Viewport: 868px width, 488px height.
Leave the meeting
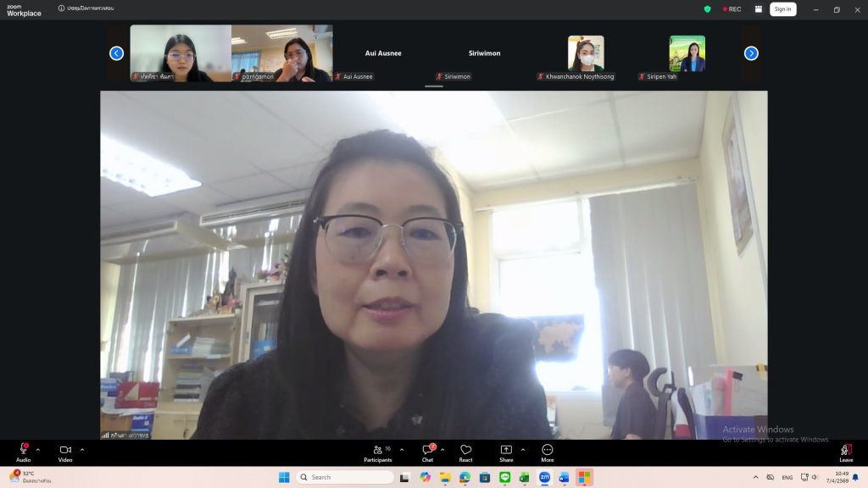click(x=845, y=451)
